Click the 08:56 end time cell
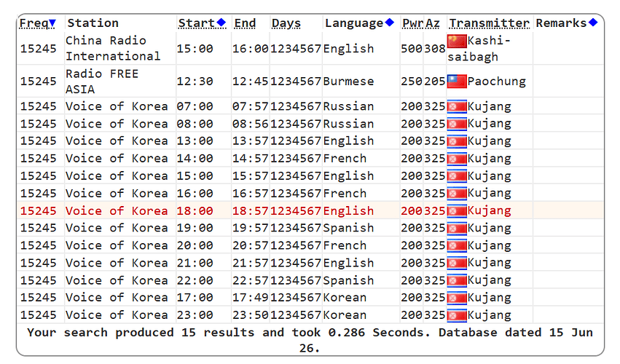 point(251,124)
